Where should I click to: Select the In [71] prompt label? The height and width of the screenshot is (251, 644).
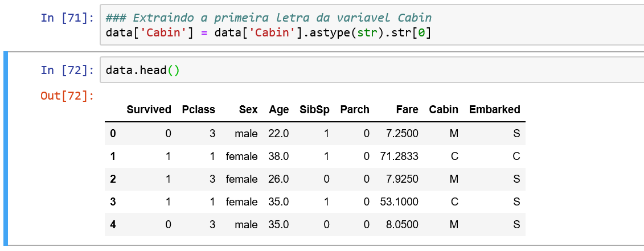point(68,18)
